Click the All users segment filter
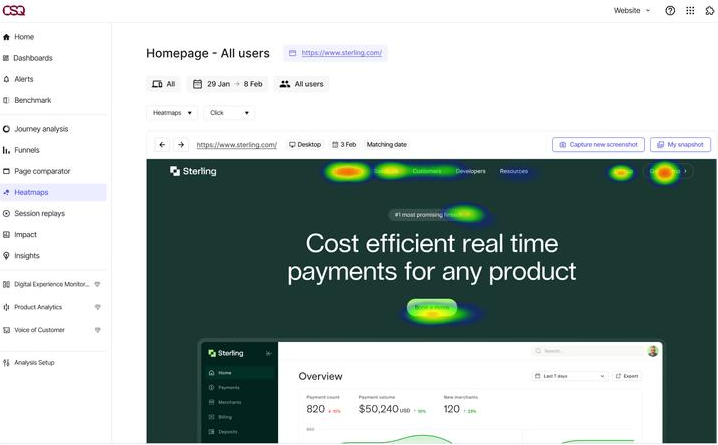 [x=302, y=84]
